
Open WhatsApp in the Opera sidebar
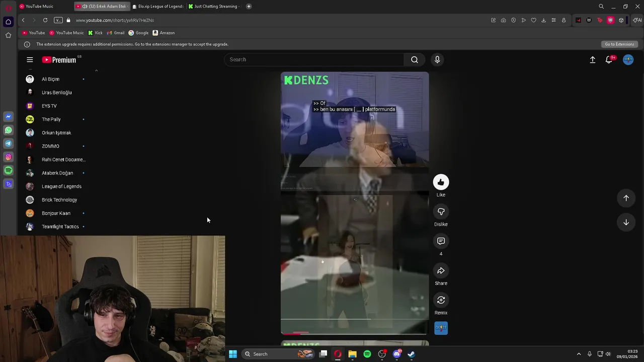(x=8, y=130)
